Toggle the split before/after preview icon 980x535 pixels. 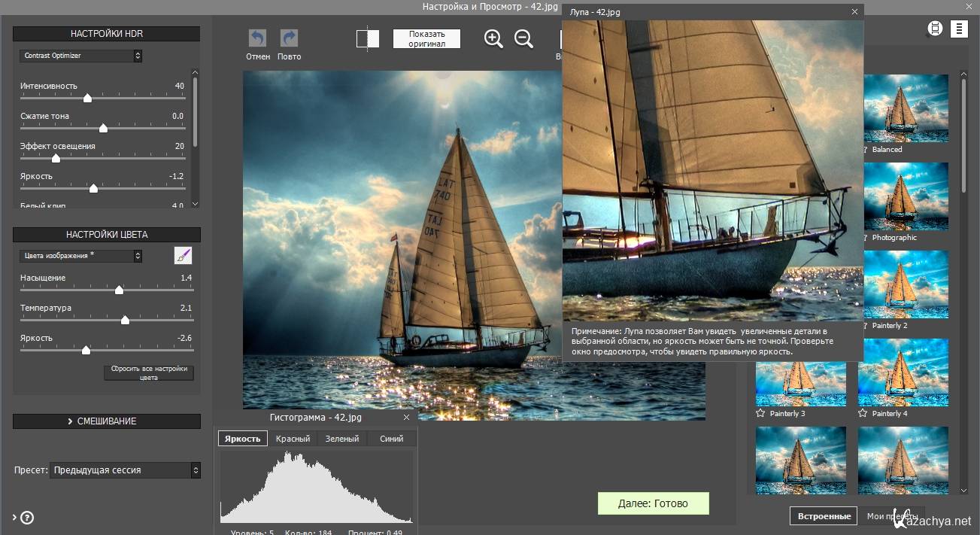[x=368, y=39]
